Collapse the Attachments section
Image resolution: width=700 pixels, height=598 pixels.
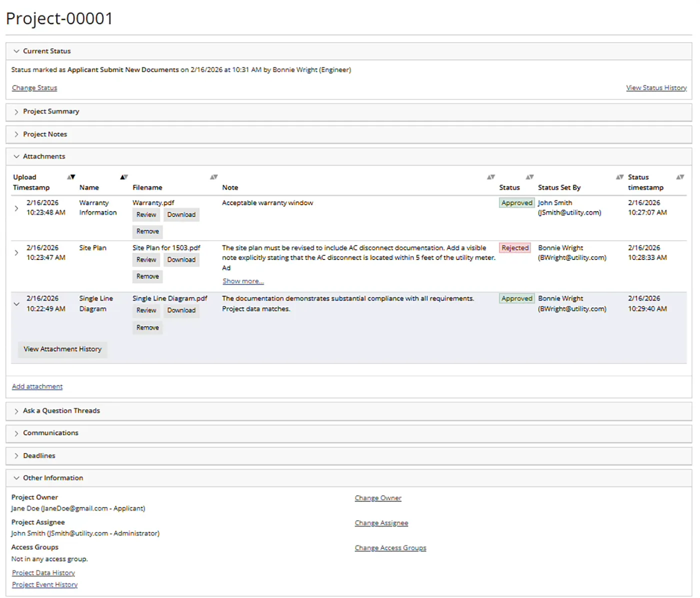[16, 156]
